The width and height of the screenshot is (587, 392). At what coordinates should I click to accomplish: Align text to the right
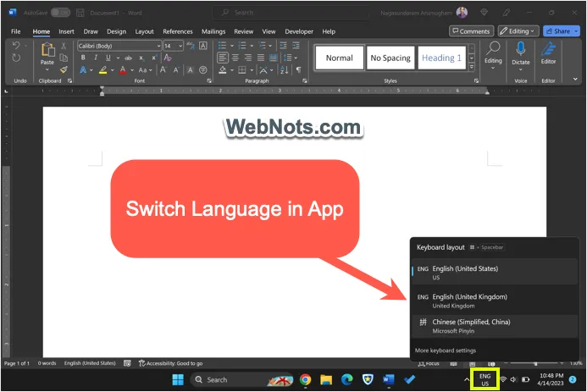248,58
